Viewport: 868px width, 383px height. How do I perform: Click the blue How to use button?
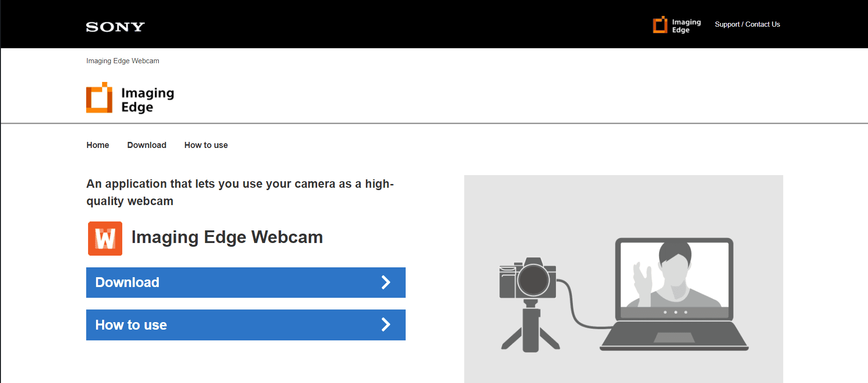pos(246,325)
